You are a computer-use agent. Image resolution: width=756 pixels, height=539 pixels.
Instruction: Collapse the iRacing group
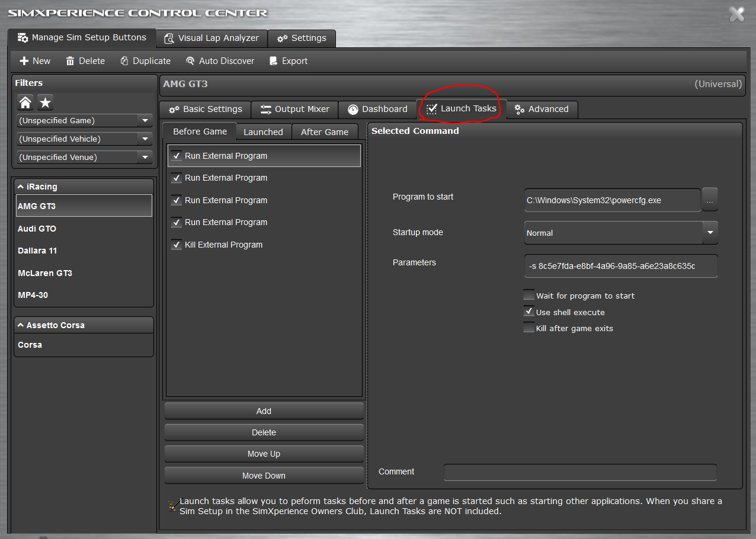pyautogui.click(x=21, y=187)
